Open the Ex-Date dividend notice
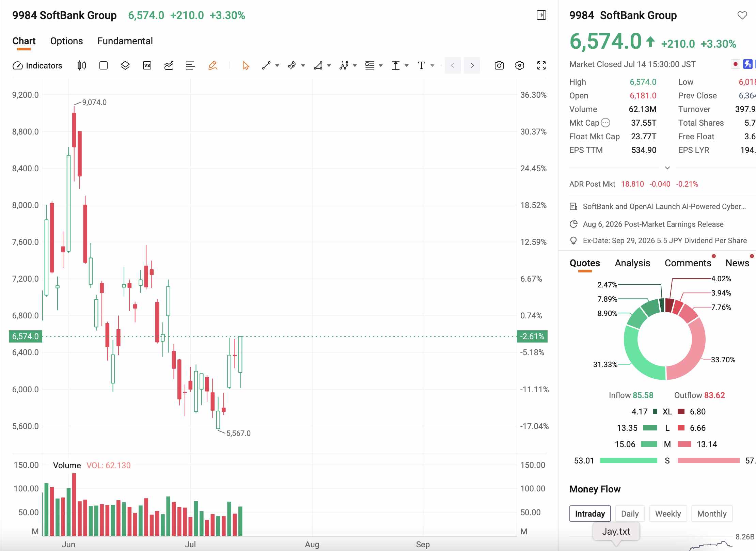756x551 pixels. pos(665,240)
